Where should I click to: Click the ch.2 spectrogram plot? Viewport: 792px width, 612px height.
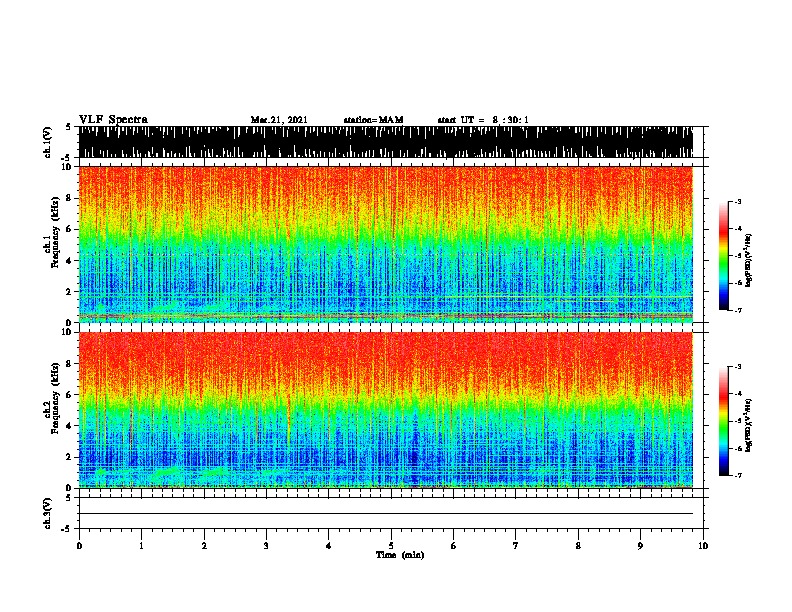point(386,410)
